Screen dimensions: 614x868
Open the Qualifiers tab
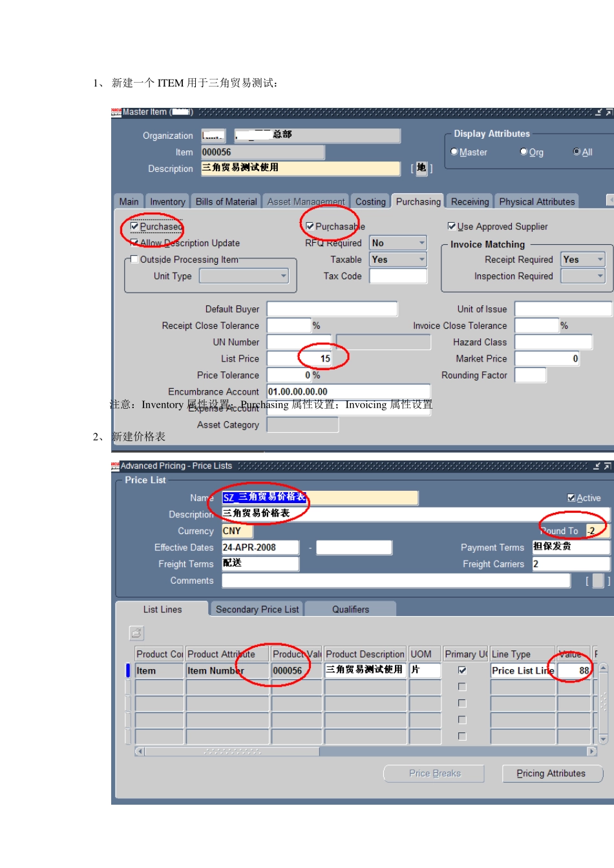coord(350,609)
